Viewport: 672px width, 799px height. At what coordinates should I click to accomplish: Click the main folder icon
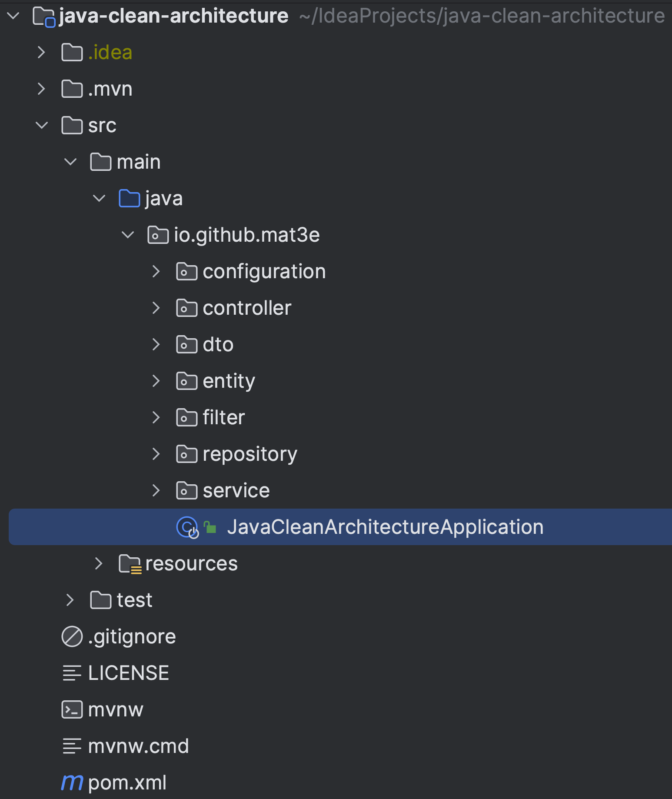click(x=101, y=162)
